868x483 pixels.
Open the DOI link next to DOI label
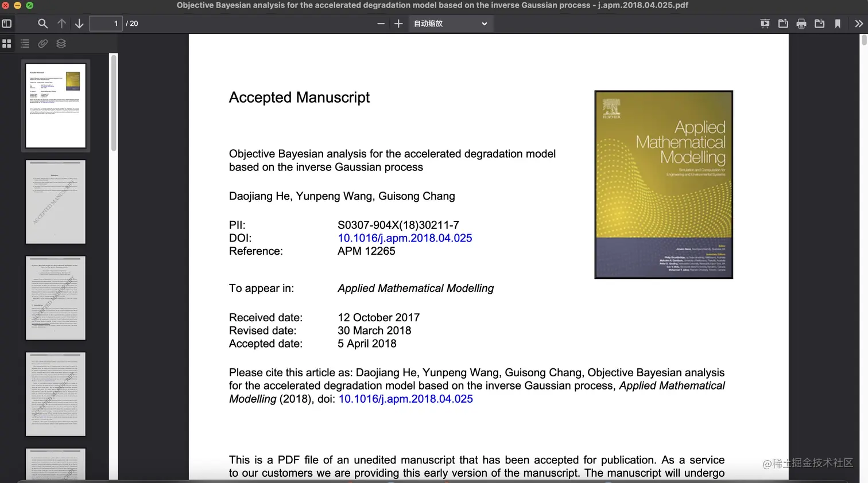pos(405,238)
